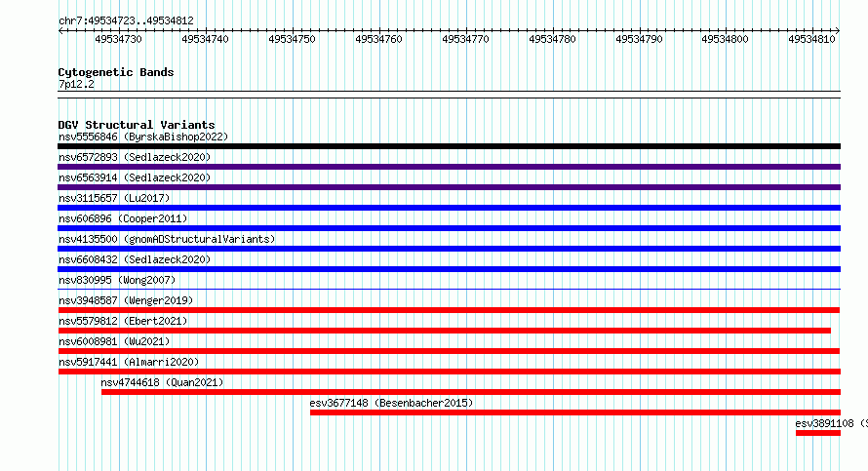This screenshot has height=471, width=868.
Task: Click the right arrowhead of the ruler
Action: pyautogui.click(x=838, y=31)
